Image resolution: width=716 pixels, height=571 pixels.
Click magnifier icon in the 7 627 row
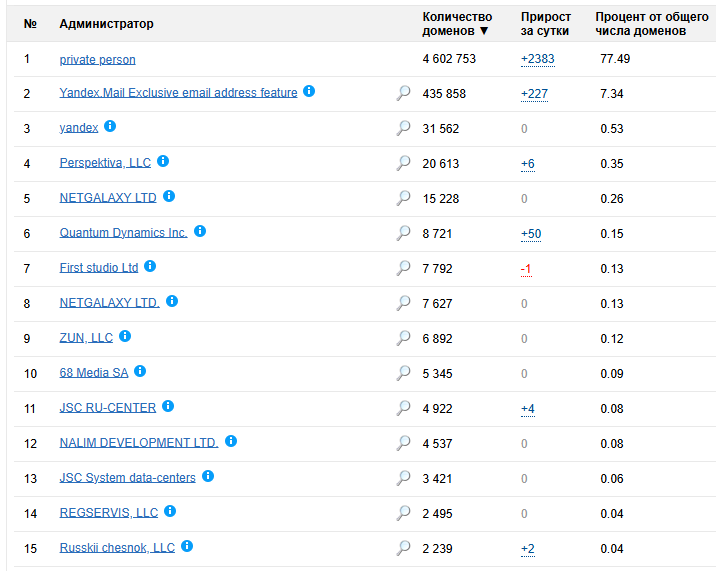point(403,303)
